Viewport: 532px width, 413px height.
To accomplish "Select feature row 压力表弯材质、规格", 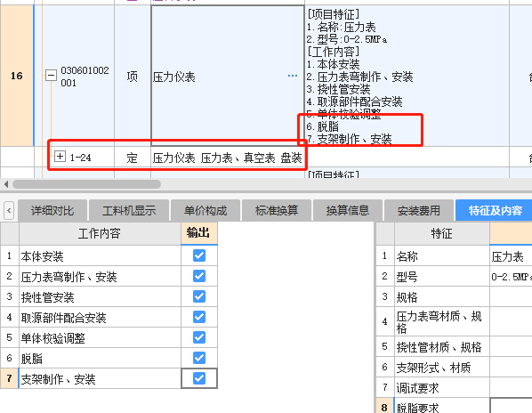I will pos(442,321).
